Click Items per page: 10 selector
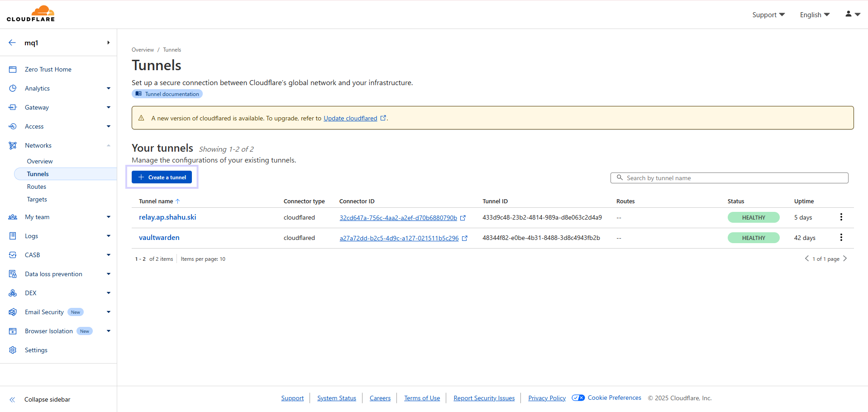 tap(203, 259)
